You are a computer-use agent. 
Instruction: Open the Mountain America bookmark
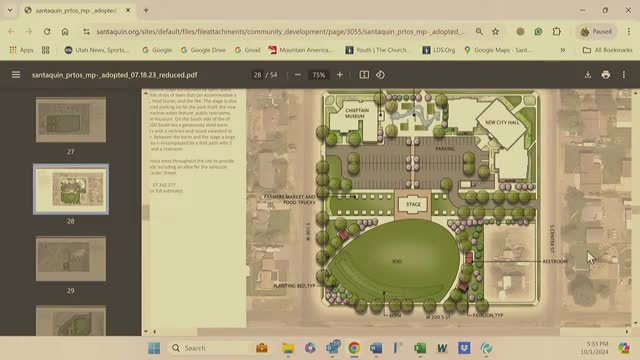click(x=300, y=50)
